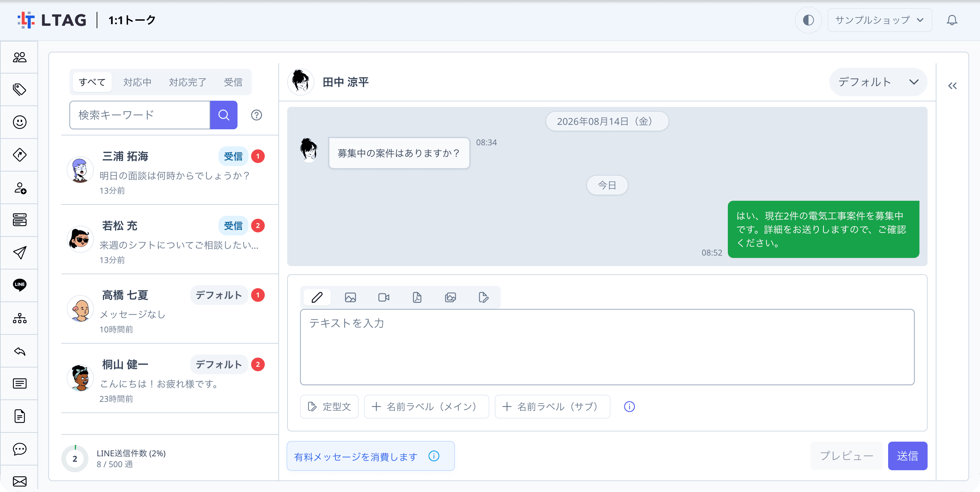Click the search magnifier button

[x=224, y=115]
